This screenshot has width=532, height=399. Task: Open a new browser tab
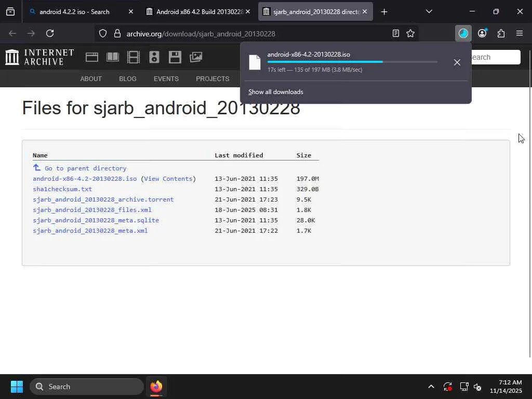(384, 12)
